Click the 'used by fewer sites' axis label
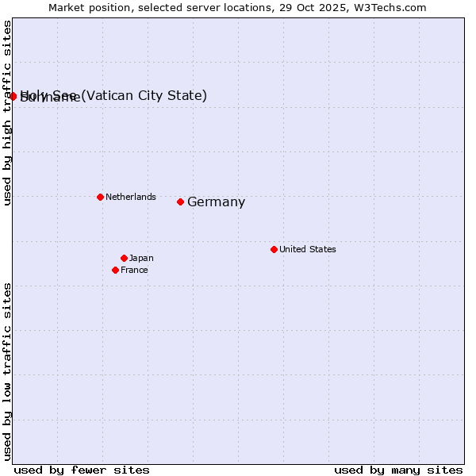 pos(82,470)
